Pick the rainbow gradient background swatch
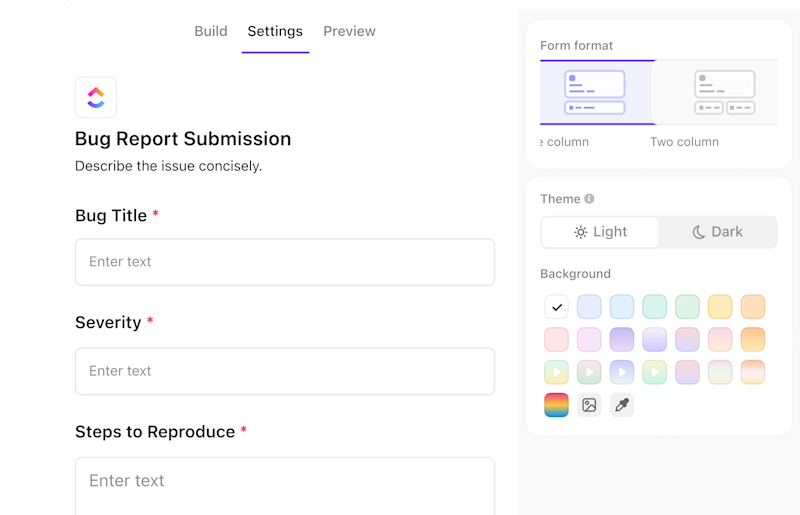 point(557,405)
